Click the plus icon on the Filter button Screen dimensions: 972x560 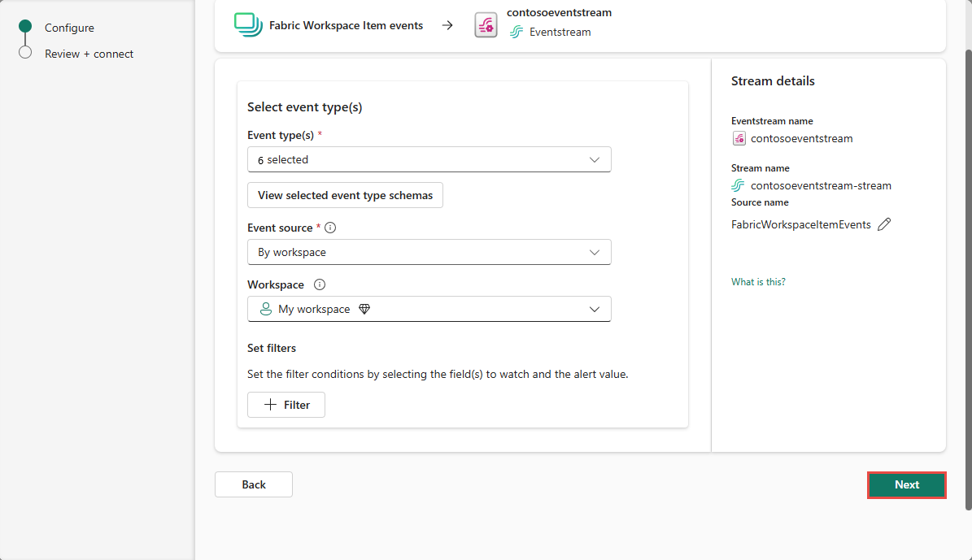270,405
